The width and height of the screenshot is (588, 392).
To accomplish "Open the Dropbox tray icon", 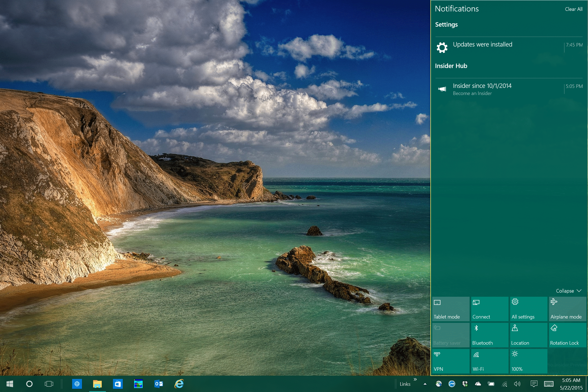I will (x=465, y=384).
